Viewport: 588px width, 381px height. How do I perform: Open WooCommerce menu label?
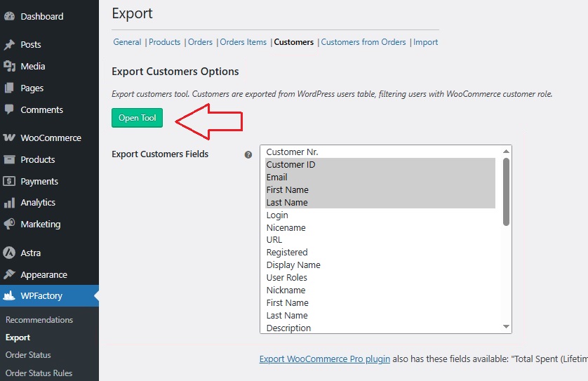coord(51,138)
